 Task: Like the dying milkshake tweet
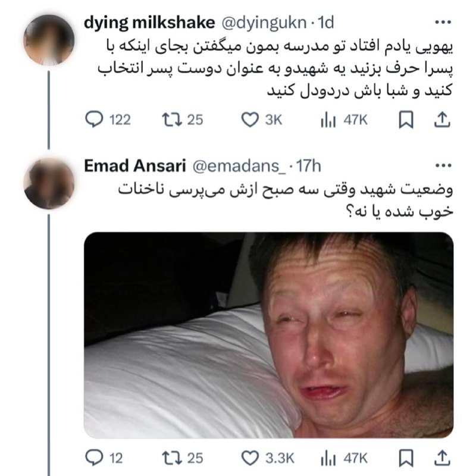(249, 120)
